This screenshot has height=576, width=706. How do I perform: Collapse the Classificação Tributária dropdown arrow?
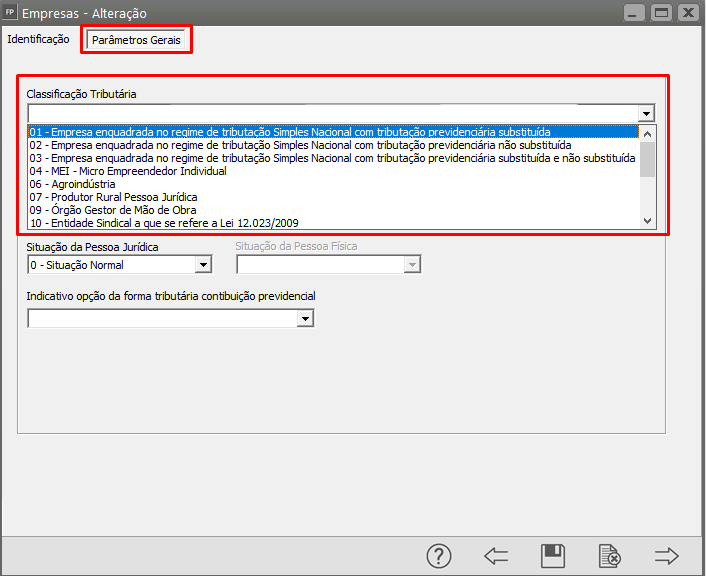[x=646, y=113]
